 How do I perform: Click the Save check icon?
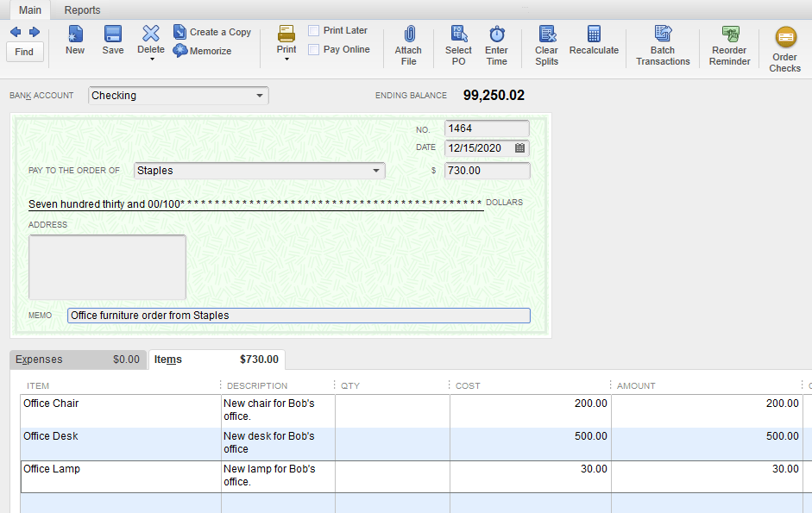(x=113, y=34)
